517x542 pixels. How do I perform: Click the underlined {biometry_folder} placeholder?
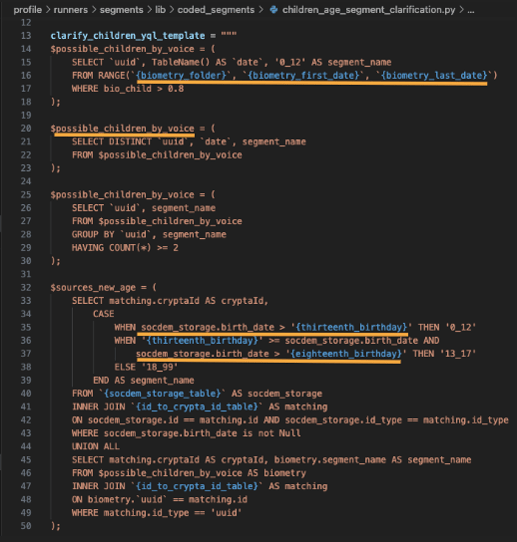click(181, 75)
